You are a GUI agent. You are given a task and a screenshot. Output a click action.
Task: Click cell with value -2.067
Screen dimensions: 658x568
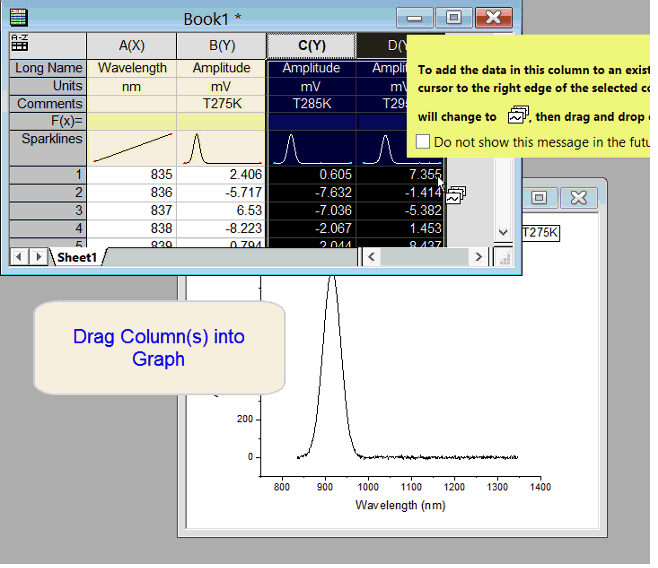click(311, 229)
